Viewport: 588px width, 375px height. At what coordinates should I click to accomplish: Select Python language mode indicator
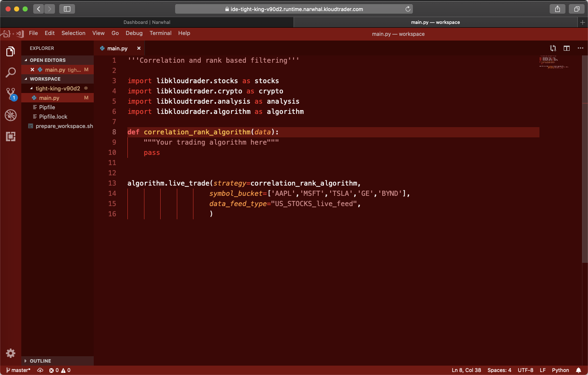[560, 370]
